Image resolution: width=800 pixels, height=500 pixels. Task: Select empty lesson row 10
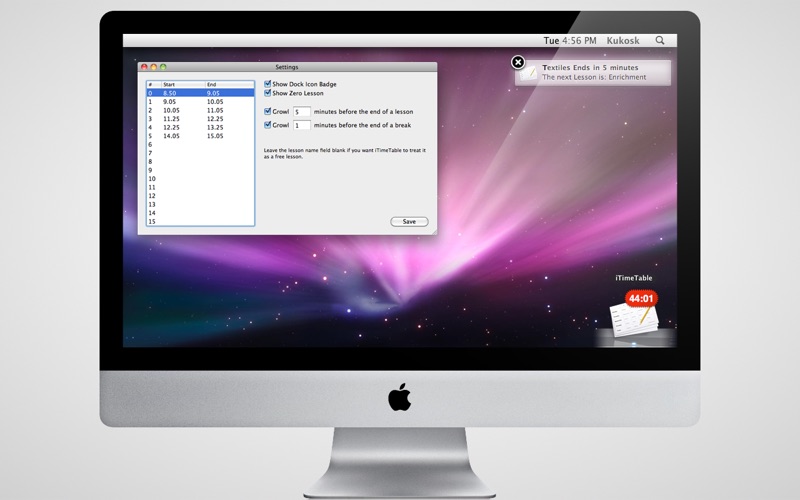(201, 179)
